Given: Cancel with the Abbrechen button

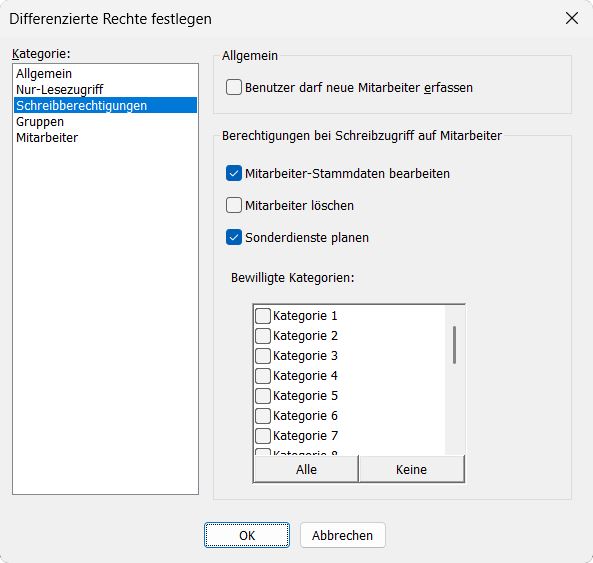Looking at the screenshot, I should coord(343,535).
